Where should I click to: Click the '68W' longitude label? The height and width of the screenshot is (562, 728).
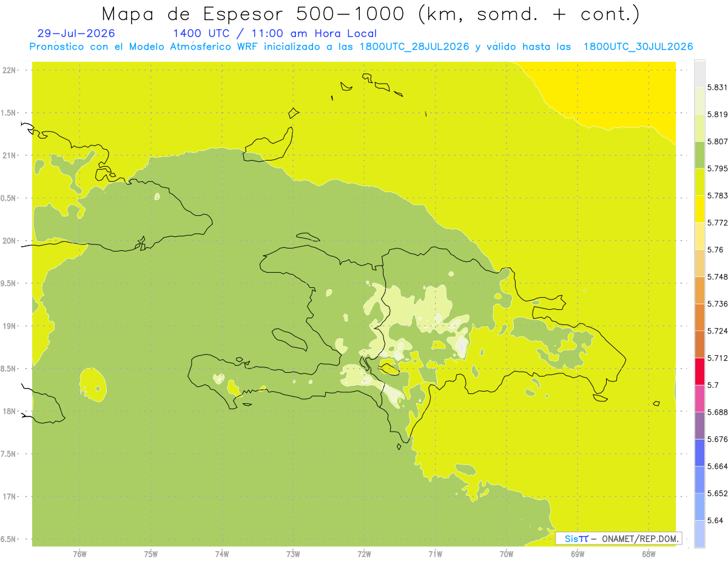tap(649, 554)
